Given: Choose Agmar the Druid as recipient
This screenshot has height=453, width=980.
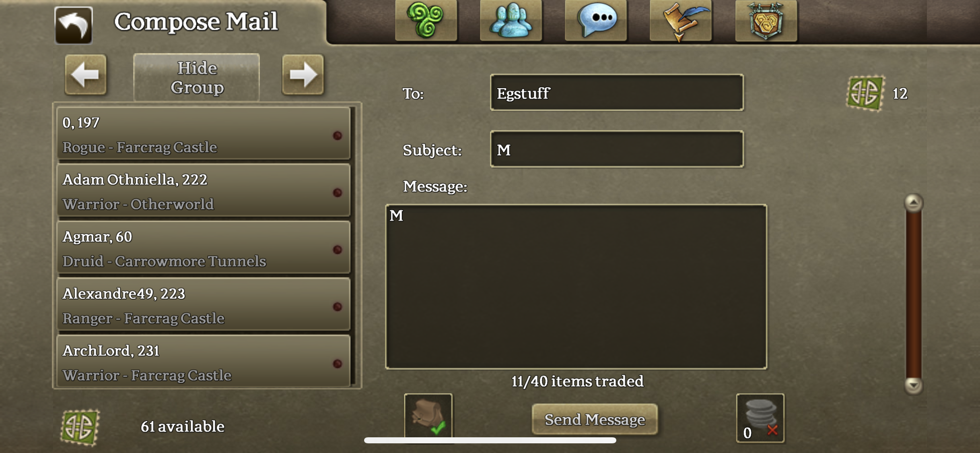Looking at the screenshot, I should [204, 248].
